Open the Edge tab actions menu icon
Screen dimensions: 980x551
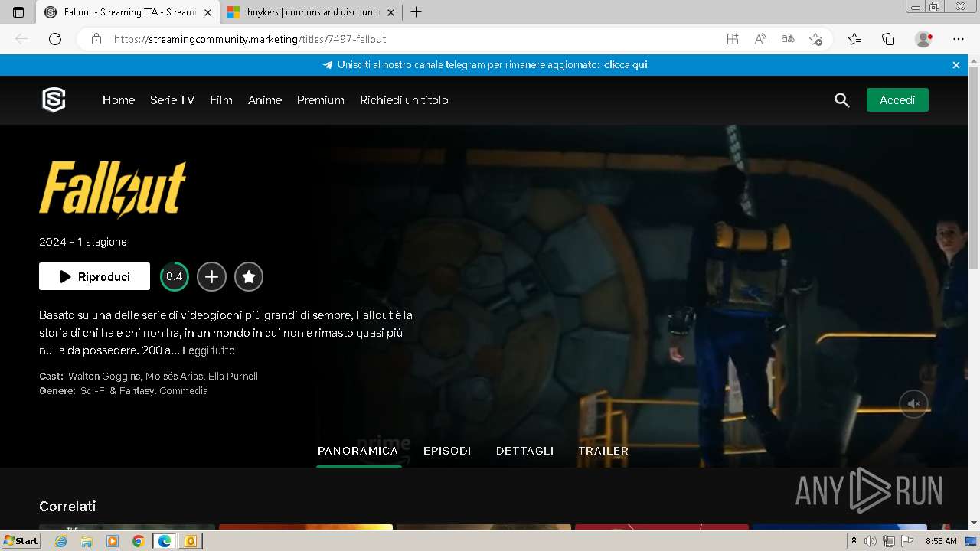coord(18,12)
